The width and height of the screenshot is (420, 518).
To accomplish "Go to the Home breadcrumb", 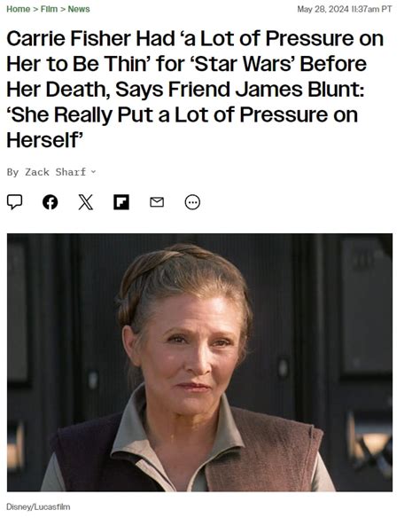I will 18,9.
